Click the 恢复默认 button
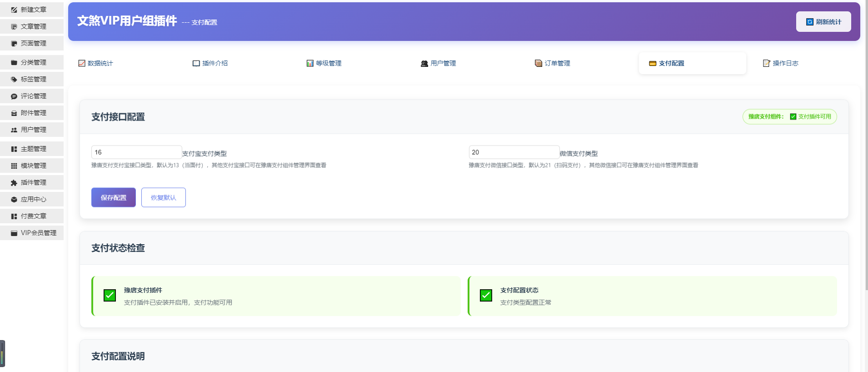 click(x=164, y=197)
